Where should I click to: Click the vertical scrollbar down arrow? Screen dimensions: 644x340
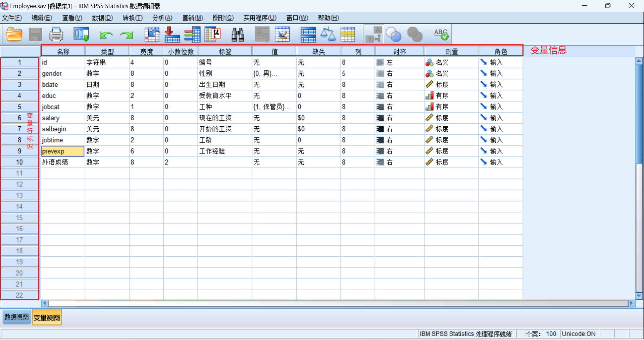pyautogui.click(x=639, y=296)
